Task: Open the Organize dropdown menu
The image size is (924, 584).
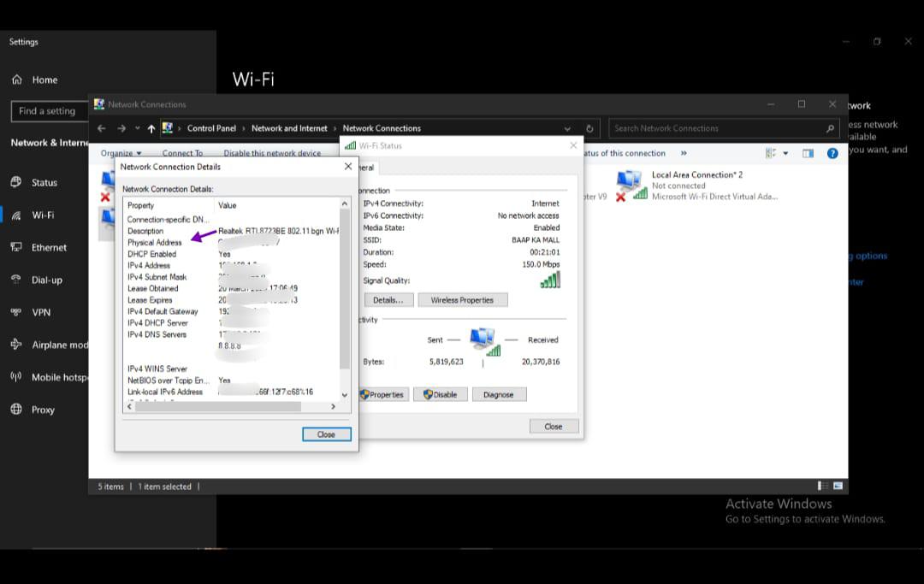Action: [121, 153]
